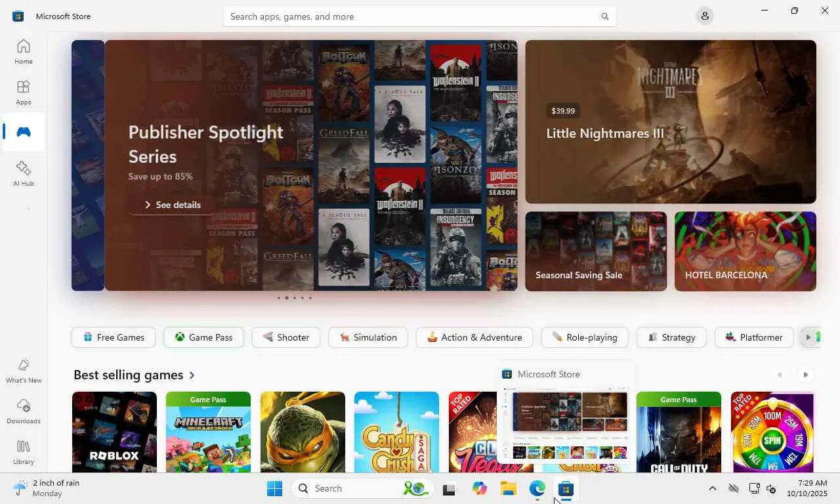Open the Windows Start menu

click(x=274, y=488)
